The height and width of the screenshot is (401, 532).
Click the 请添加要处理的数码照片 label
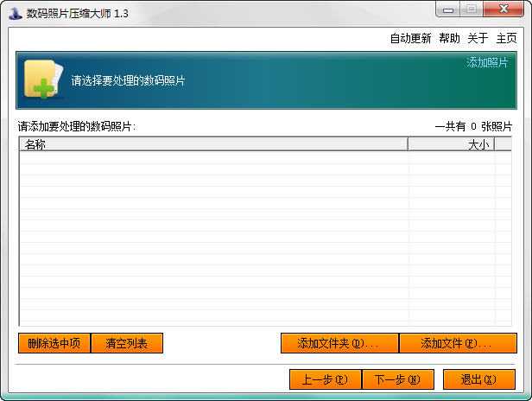[x=77, y=127]
